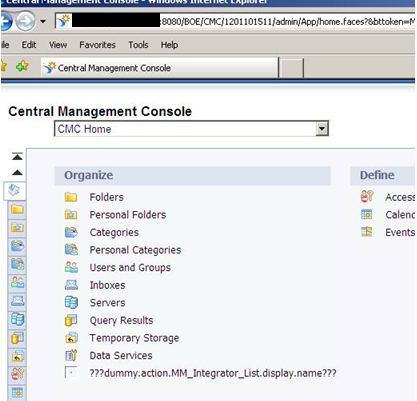This screenshot has height=401, width=417.
Task: Open the Categories link under Organize
Action: tap(114, 232)
